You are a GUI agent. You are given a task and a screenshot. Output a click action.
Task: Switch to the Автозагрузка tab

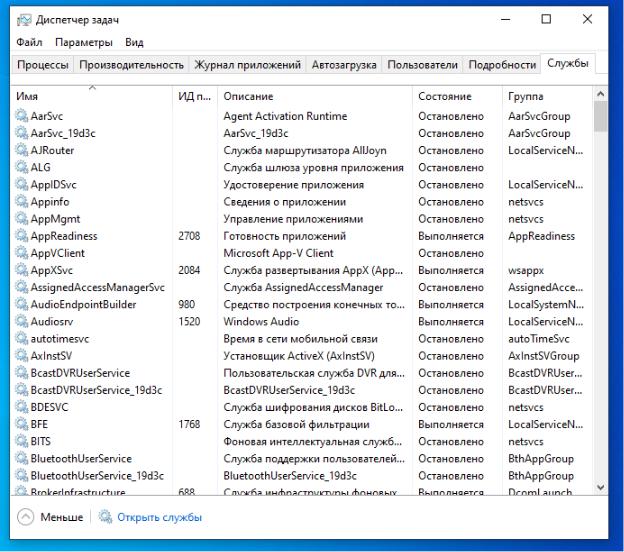coord(344,64)
